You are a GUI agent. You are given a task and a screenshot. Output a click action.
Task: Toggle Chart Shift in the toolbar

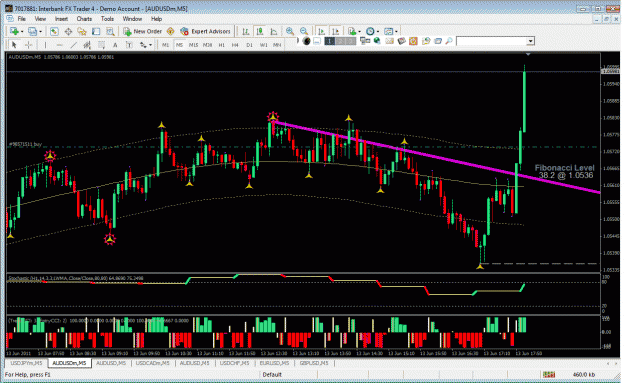pyautogui.click(x=336, y=31)
